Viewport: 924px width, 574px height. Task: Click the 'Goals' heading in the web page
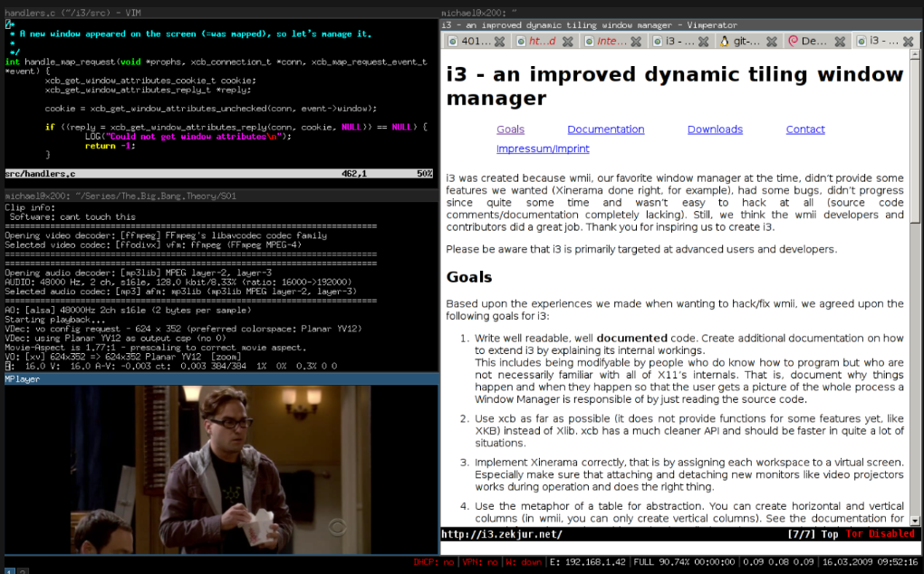[469, 277]
